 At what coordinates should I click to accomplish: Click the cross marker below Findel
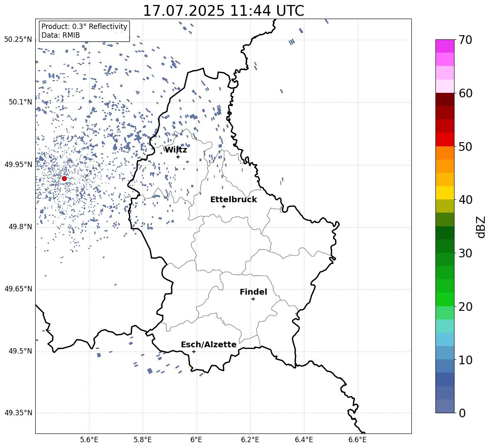click(253, 299)
